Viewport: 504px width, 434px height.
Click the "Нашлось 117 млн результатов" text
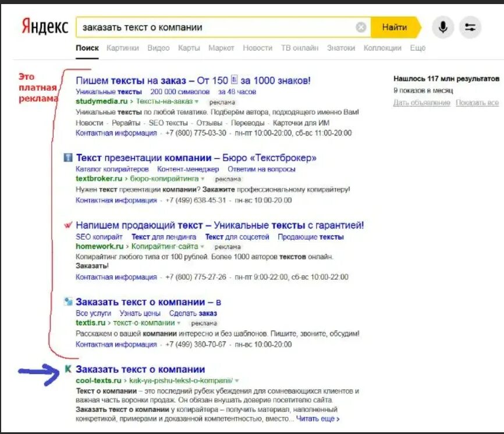pyautogui.click(x=446, y=79)
